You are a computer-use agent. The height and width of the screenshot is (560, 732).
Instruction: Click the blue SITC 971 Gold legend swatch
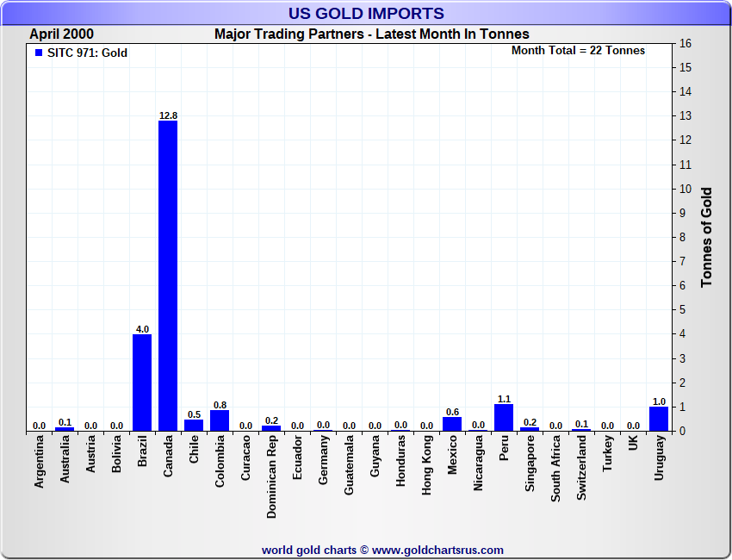tap(39, 53)
